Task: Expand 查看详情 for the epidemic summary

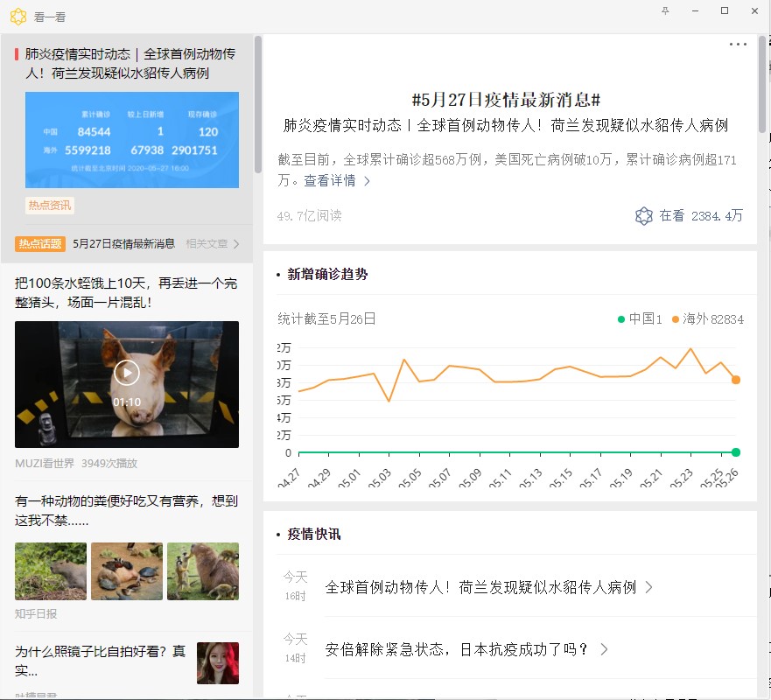Action: (338, 181)
